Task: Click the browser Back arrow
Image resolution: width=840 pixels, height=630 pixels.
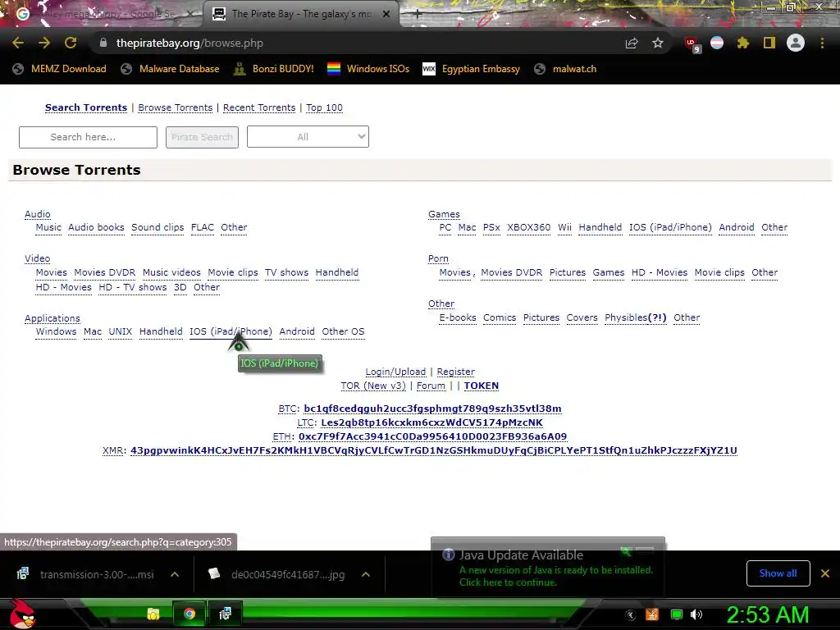Action: click(x=18, y=43)
